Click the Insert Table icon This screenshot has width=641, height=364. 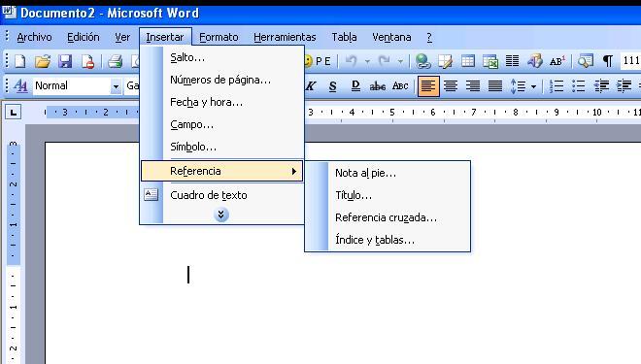[468, 61]
